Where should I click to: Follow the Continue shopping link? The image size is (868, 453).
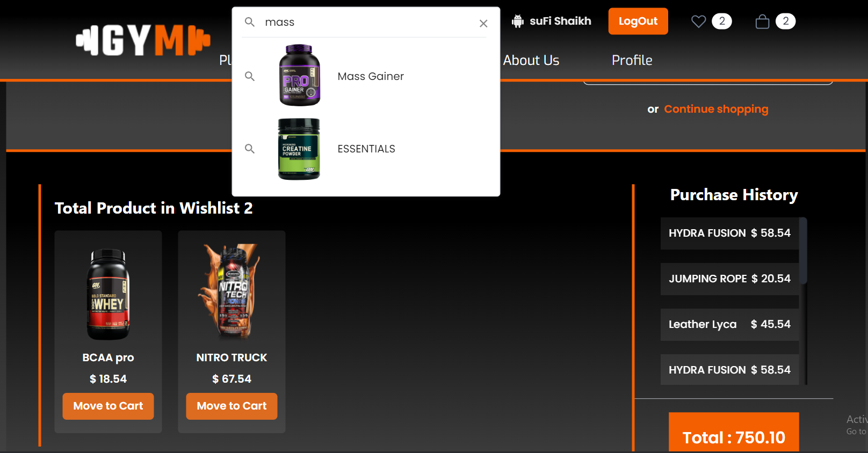[716, 109]
